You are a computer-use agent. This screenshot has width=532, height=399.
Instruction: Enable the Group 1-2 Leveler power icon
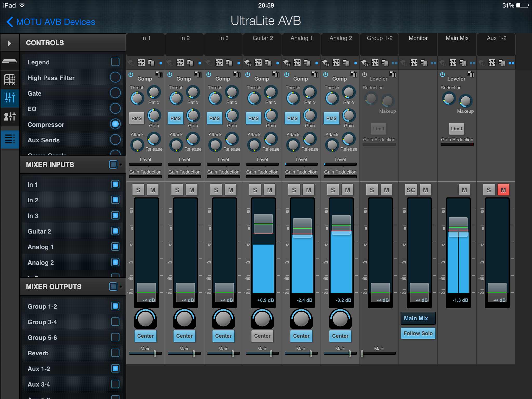[x=365, y=75]
